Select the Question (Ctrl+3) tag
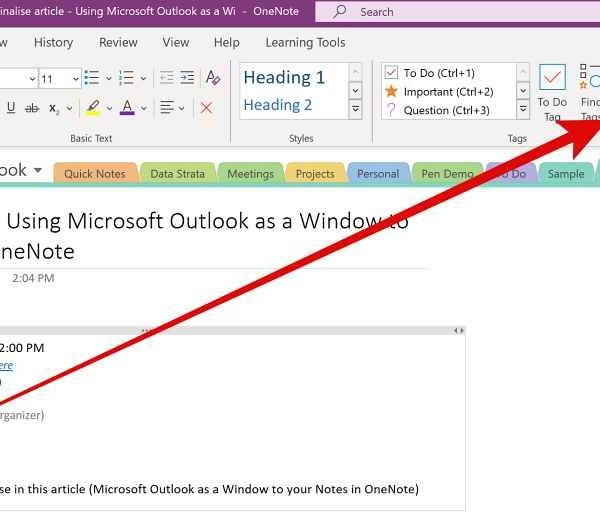600x525 pixels. tap(438, 110)
